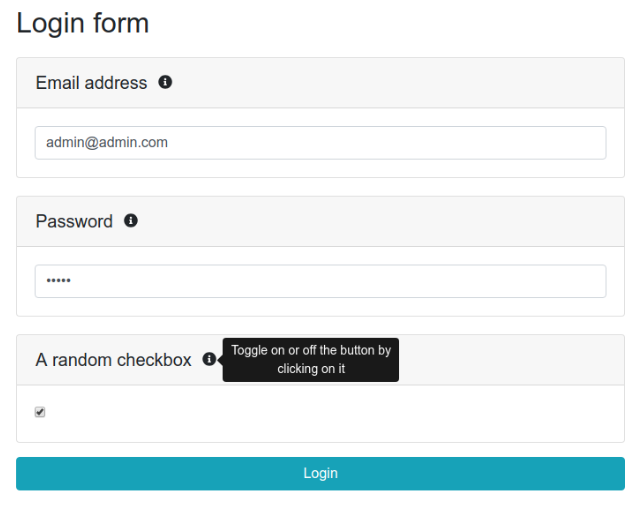Click the masked password dots
The height and width of the screenshot is (510, 643).
coord(58,281)
